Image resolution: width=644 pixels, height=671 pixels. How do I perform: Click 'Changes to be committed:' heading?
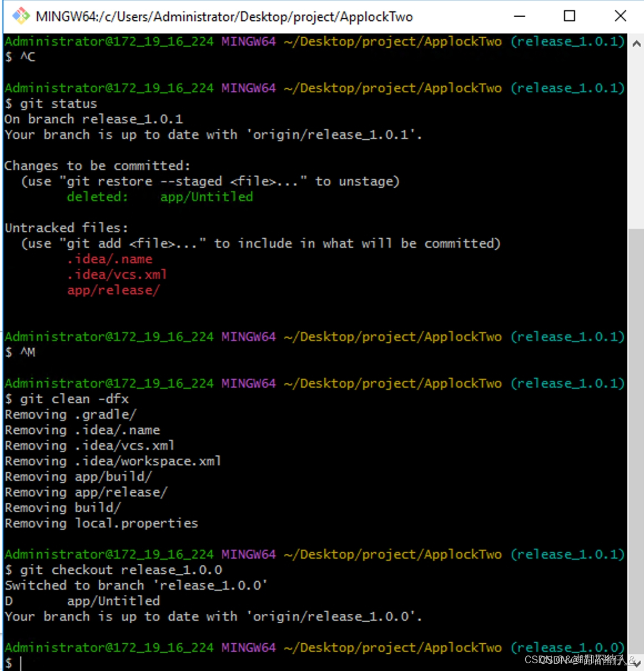coord(97,166)
